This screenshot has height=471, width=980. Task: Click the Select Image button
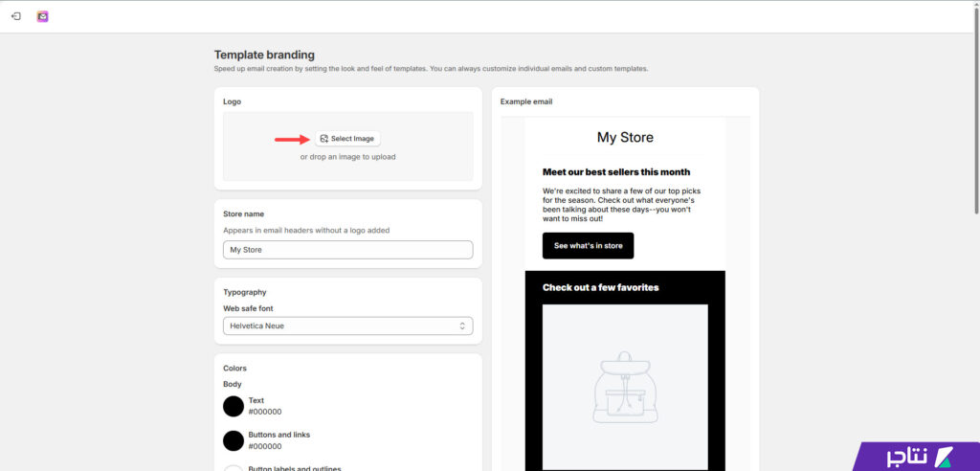click(x=347, y=139)
